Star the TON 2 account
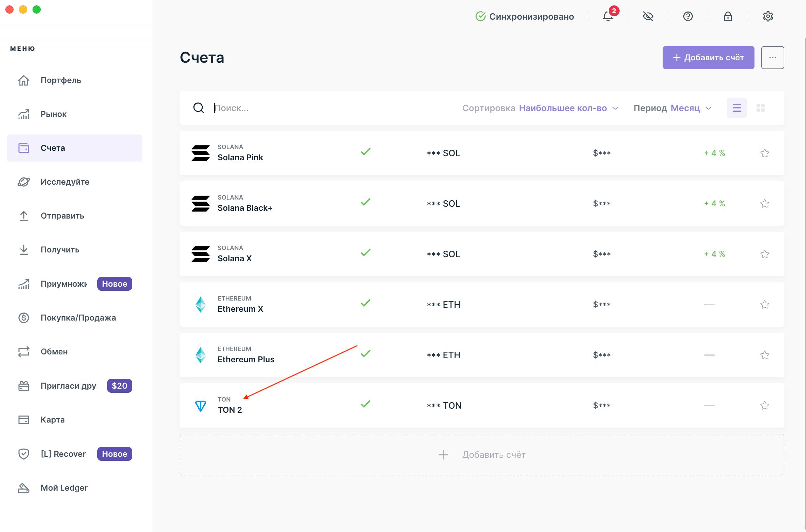This screenshot has width=806, height=532. click(765, 406)
